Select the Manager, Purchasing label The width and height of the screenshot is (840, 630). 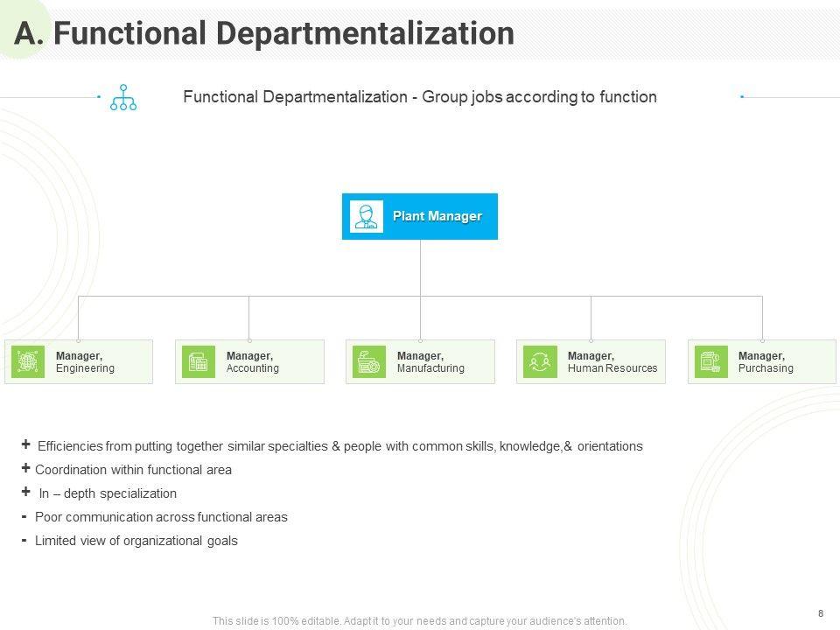[x=766, y=362]
